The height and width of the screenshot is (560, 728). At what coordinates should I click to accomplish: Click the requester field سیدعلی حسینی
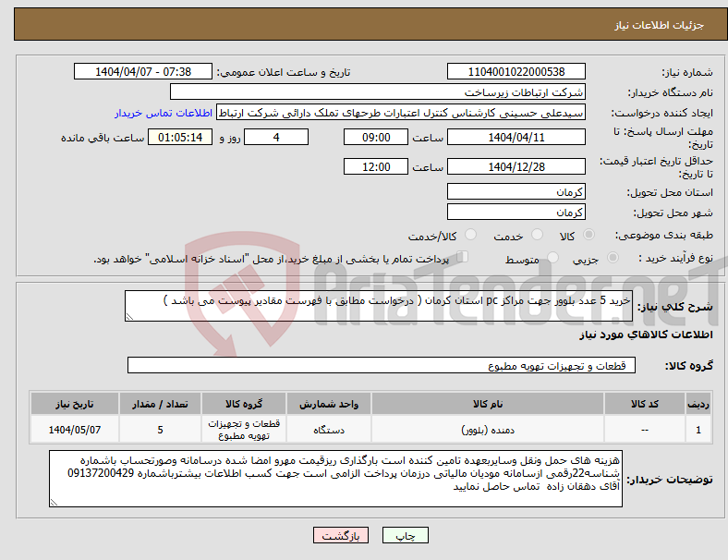pos(401,113)
